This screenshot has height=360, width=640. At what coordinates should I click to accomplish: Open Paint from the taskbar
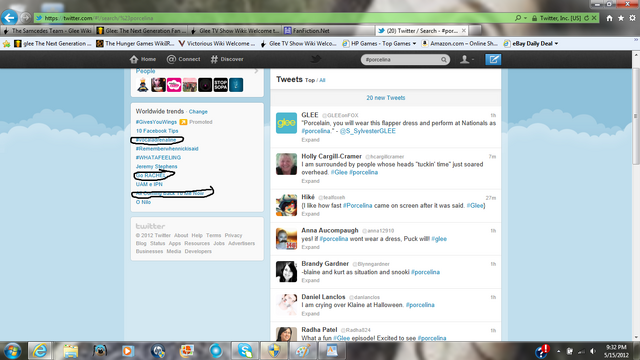point(303,351)
